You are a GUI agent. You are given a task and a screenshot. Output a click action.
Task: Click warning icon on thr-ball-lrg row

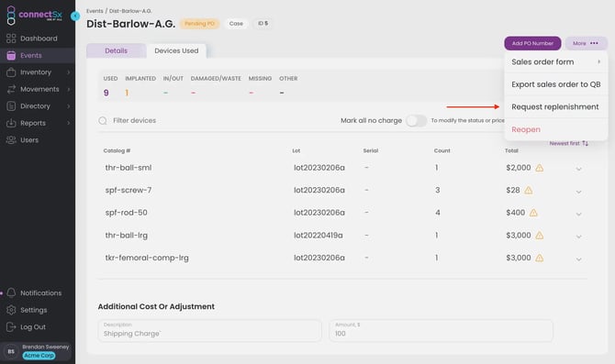point(540,236)
